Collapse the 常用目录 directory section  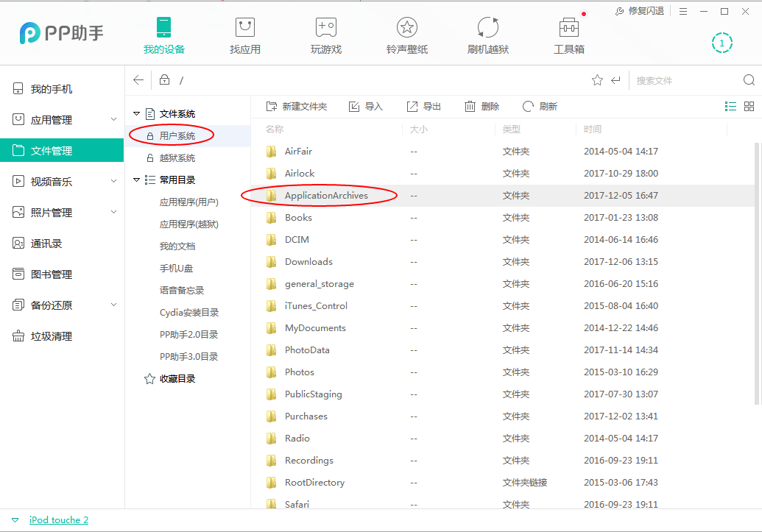click(x=136, y=179)
